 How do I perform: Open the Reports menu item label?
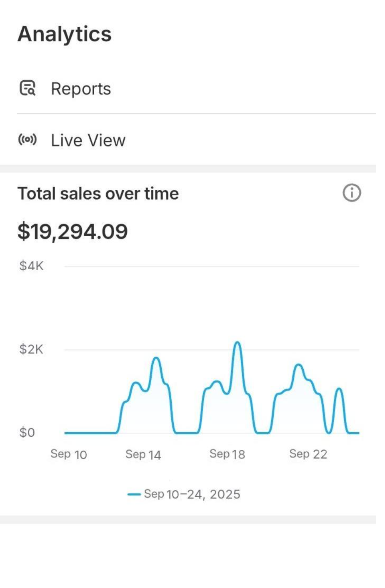coord(81,89)
